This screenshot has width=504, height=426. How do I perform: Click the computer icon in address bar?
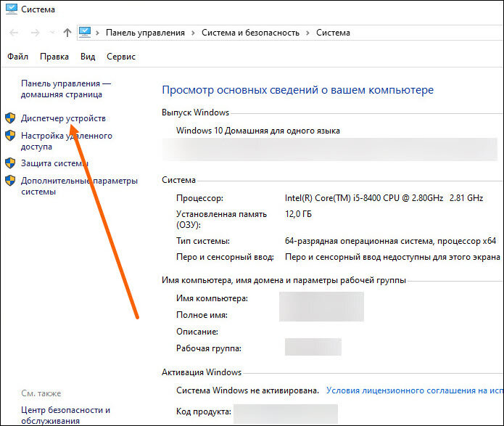[85, 32]
